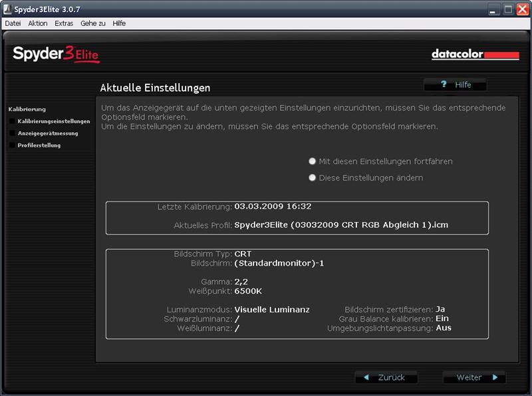Image resolution: width=532 pixels, height=396 pixels.
Task: Click the Bildschirm Typ value CRT
Action: coord(243,254)
